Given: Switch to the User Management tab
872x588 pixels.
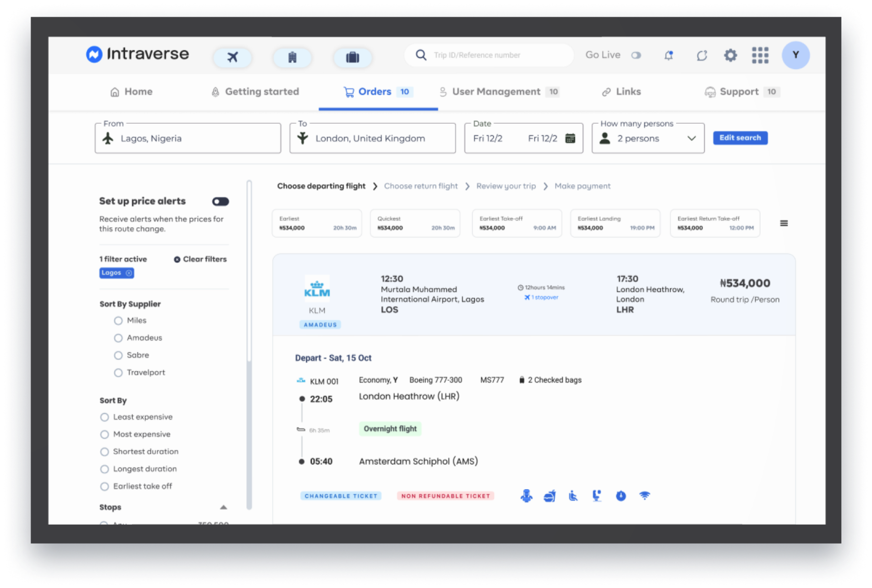Looking at the screenshot, I should pyautogui.click(x=496, y=92).
